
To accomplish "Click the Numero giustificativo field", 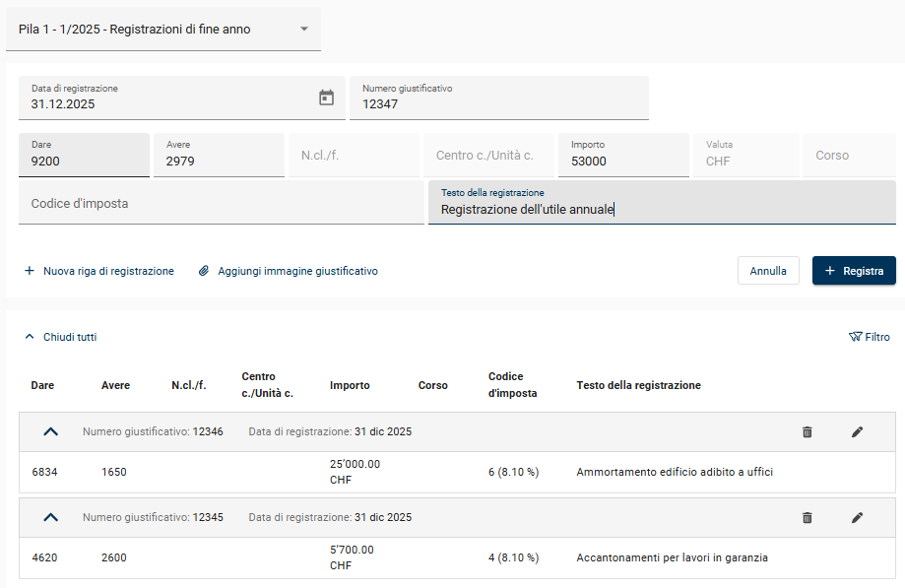I will point(498,102).
